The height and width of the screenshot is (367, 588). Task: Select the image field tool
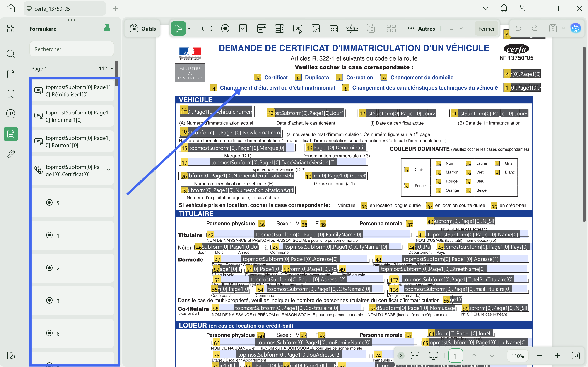coord(316,29)
